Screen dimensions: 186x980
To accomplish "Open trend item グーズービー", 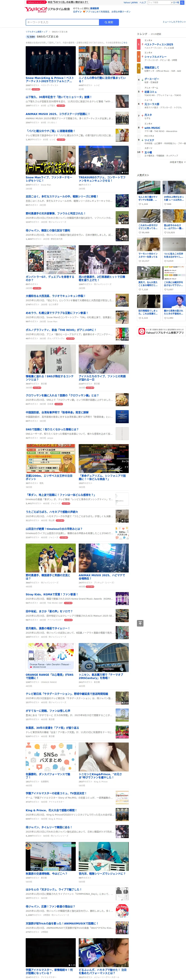I will pos(152,79).
